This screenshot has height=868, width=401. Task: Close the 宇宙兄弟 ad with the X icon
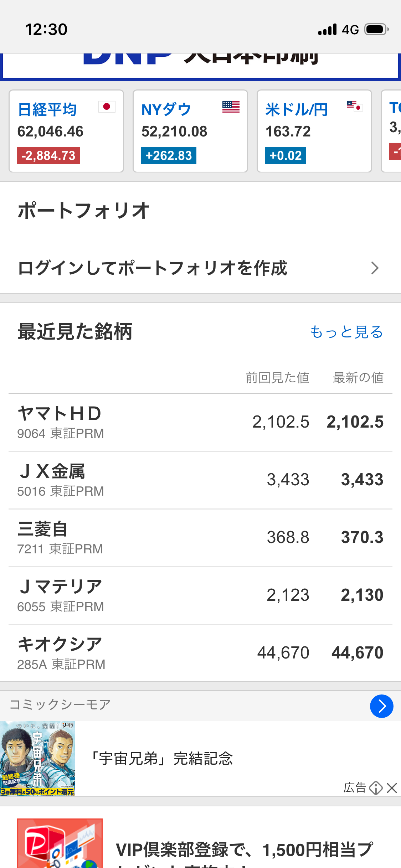point(392,788)
